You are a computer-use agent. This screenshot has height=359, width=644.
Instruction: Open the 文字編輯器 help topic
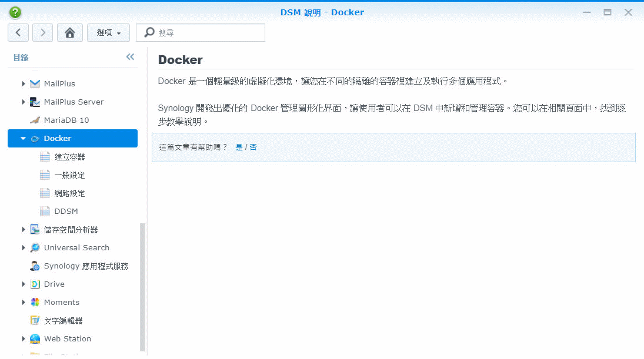tap(64, 321)
